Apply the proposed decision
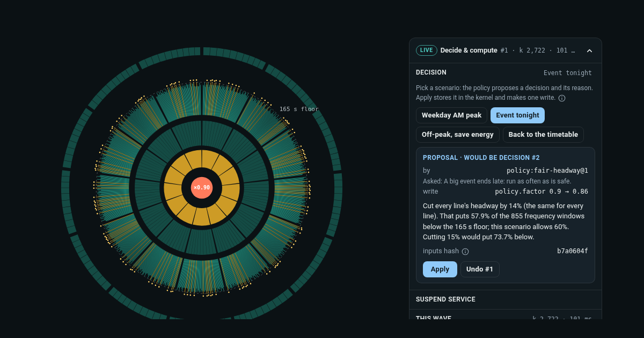 click(x=440, y=269)
